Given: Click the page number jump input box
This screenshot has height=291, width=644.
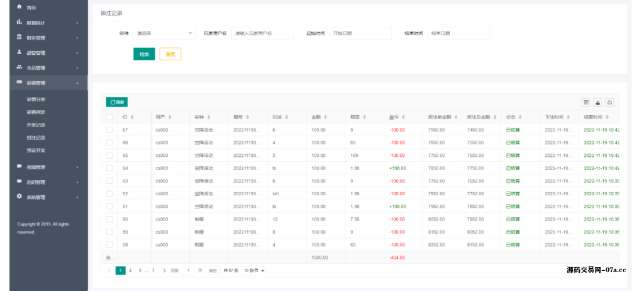Looking at the screenshot, I should pyautogui.click(x=189, y=270).
